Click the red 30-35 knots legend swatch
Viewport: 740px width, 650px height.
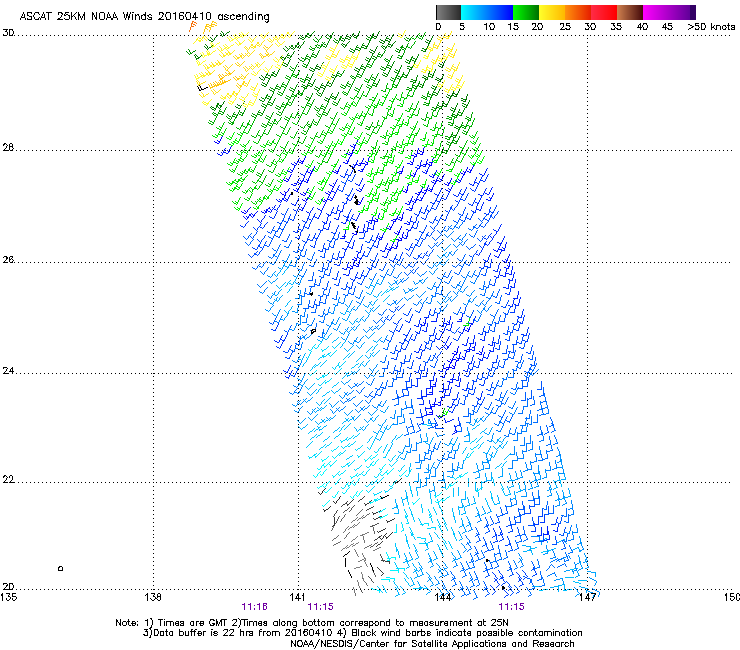coord(604,12)
